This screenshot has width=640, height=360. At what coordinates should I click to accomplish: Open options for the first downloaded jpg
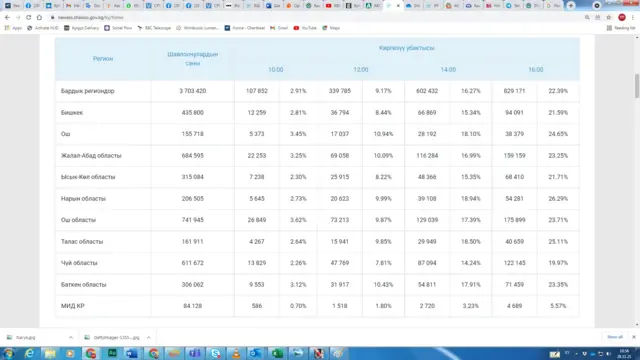(71, 338)
